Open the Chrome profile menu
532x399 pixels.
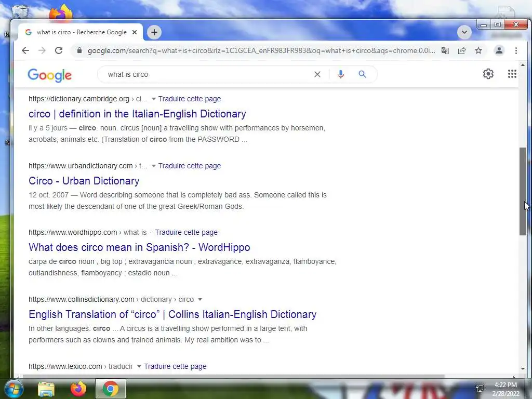pyautogui.click(x=499, y=50)
